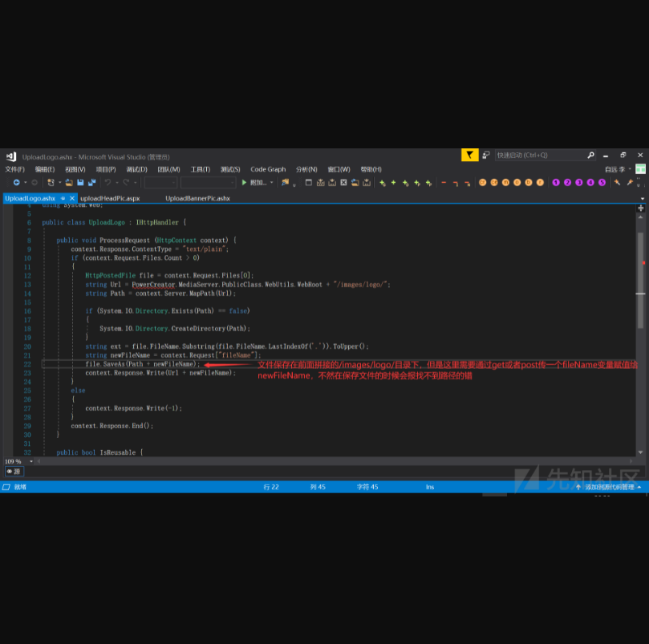Image resolution: width=649 pixels, height=644 pixels.
Task: Open the 调试(D) debug menu
Action: tap(136, 169)
